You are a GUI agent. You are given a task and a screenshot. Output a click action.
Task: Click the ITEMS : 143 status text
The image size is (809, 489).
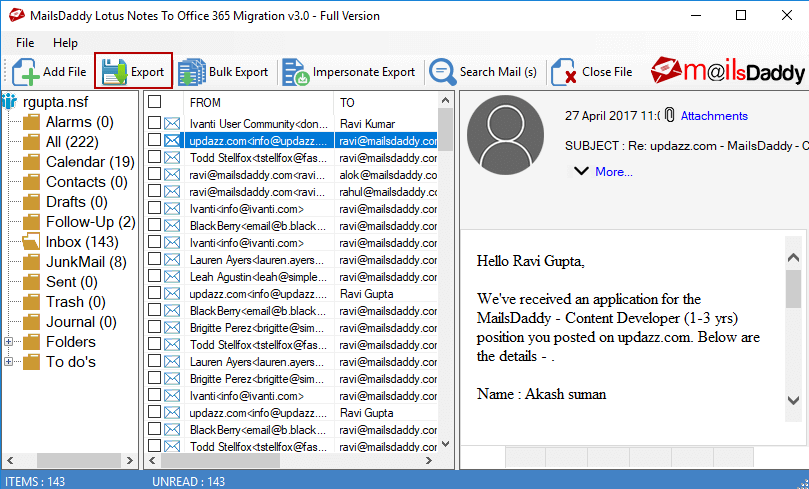pos(35,482)
